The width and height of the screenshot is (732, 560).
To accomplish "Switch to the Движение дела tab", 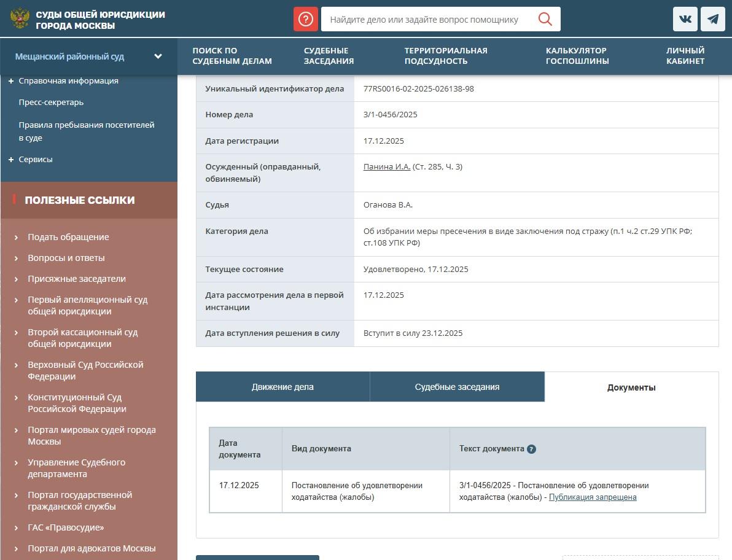I will coord(282,387).
